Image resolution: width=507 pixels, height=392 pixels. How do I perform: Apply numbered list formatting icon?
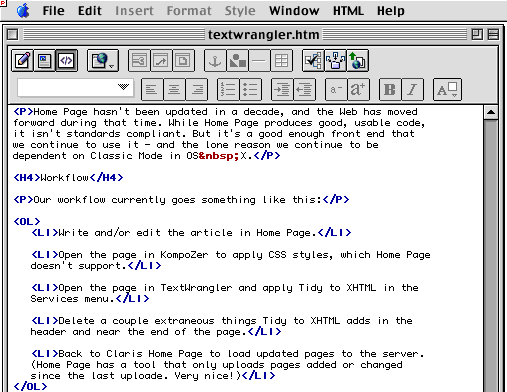tap(228, 89)
